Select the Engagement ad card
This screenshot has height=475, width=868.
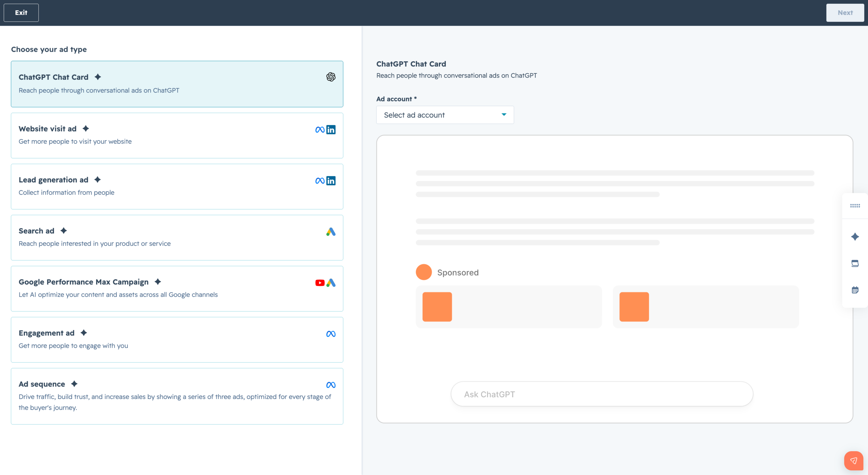click(x=177, y=340)
